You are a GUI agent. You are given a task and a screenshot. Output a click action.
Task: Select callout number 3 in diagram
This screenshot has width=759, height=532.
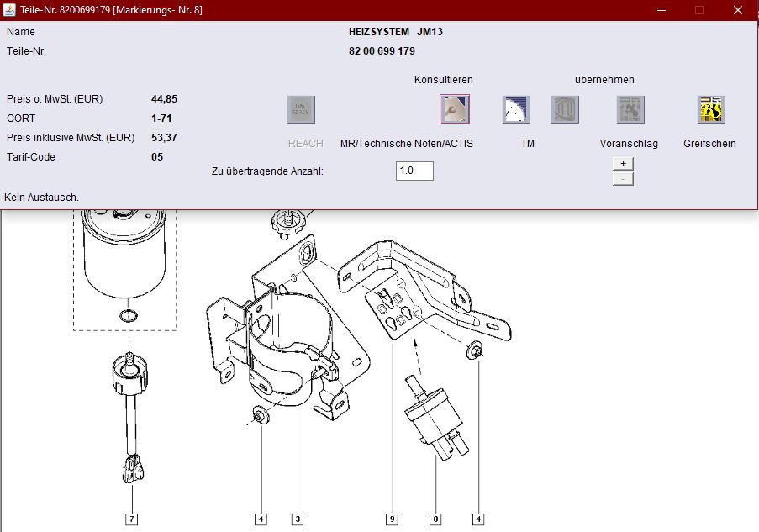(298, 519)
